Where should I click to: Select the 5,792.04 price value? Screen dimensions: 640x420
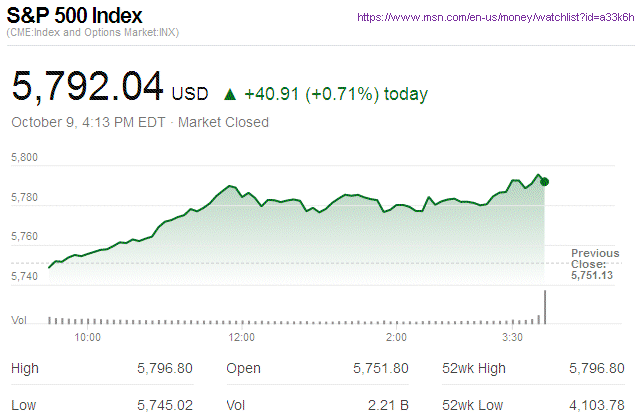point(87,86)
